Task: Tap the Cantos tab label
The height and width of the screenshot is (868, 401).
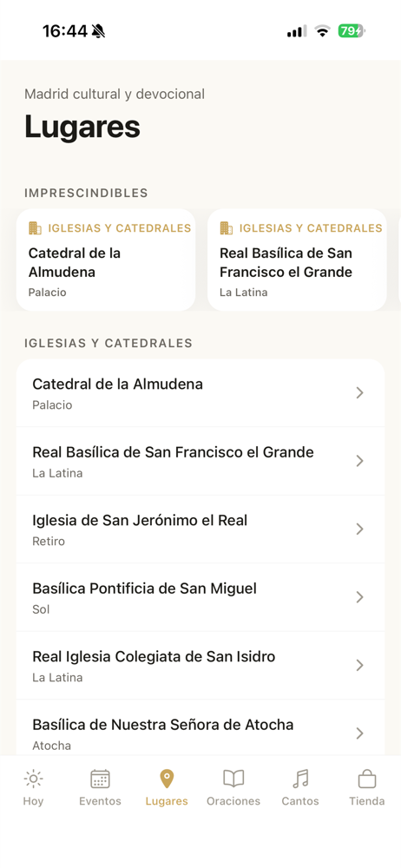Action: point(300,801)
